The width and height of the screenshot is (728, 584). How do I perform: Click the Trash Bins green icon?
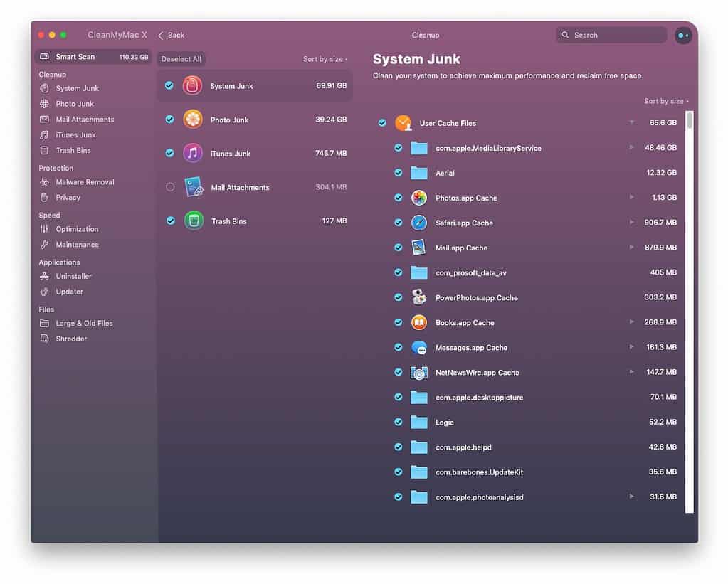click(194, 221)
